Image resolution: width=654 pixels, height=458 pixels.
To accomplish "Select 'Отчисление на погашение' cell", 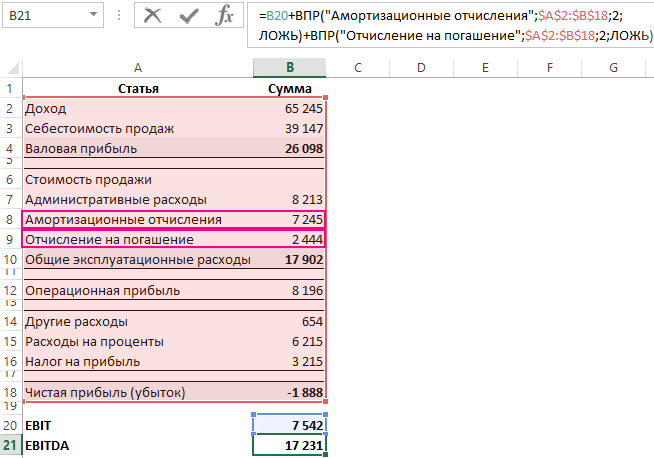I will point(138,239).
